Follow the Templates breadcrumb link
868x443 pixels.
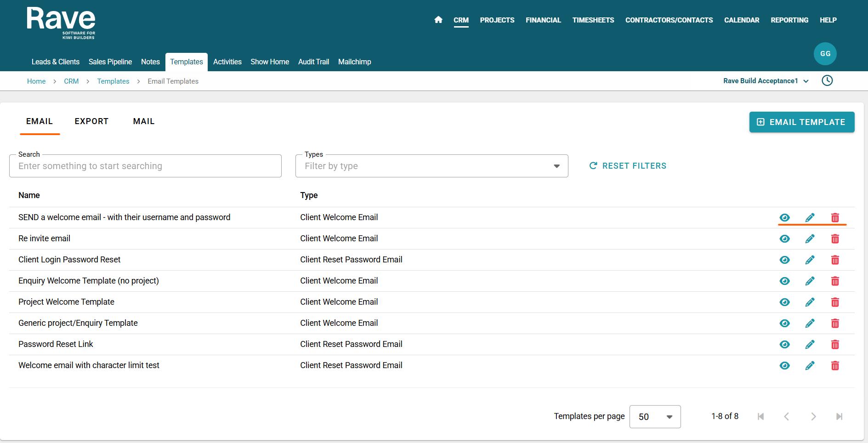point(113,81)
